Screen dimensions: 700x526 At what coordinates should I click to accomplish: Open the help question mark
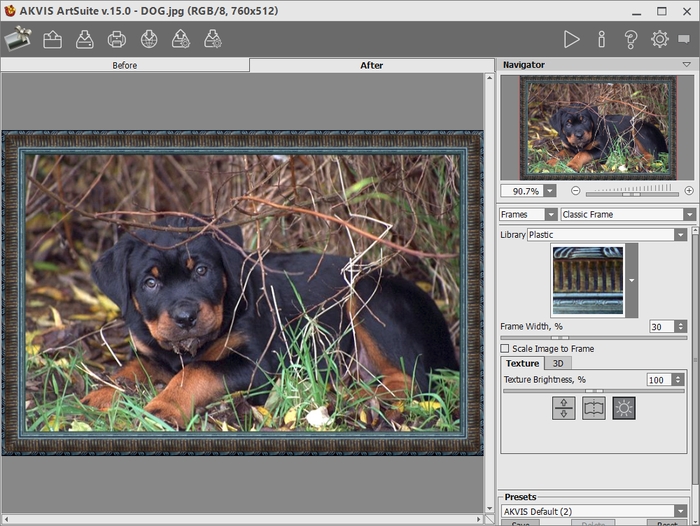point(630,39)
